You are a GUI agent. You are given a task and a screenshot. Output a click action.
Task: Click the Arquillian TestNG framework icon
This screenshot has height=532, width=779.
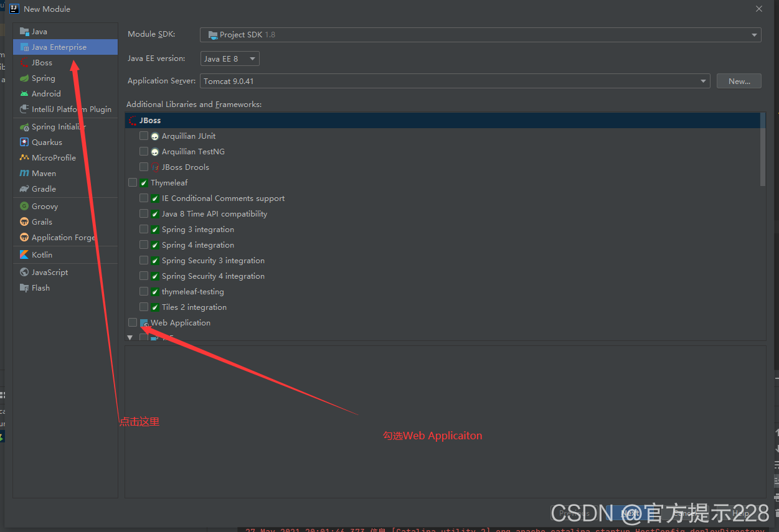pyautogui.click(x=155, y=152)
